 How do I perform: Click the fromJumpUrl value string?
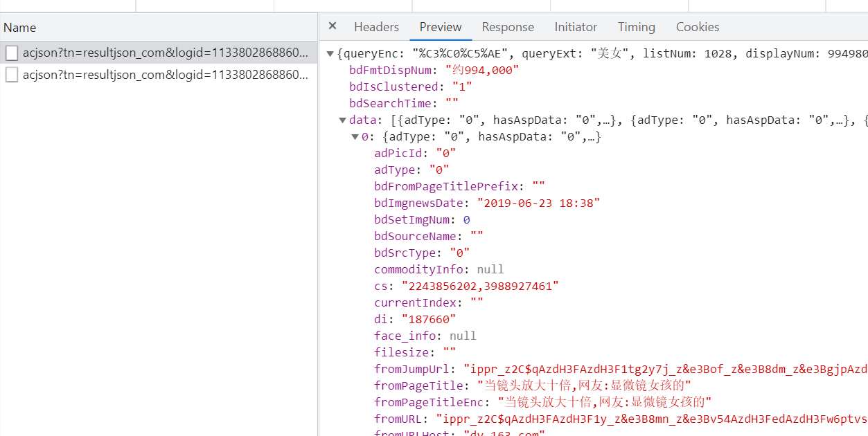(665, 369)
